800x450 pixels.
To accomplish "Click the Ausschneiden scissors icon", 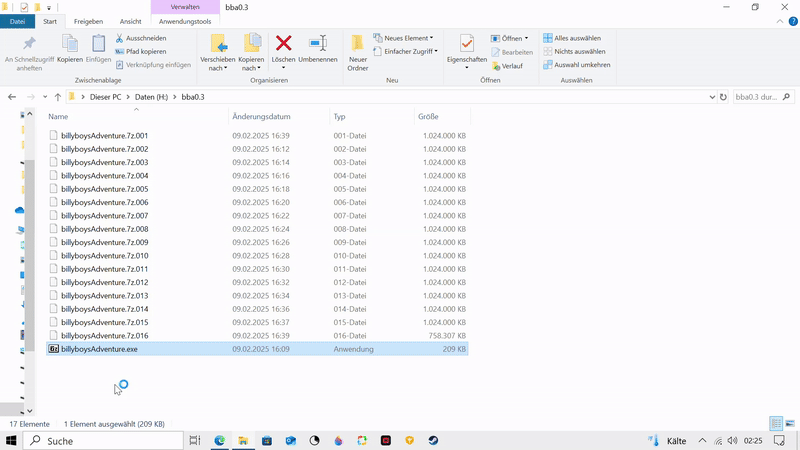I will [x=120, y=38].
